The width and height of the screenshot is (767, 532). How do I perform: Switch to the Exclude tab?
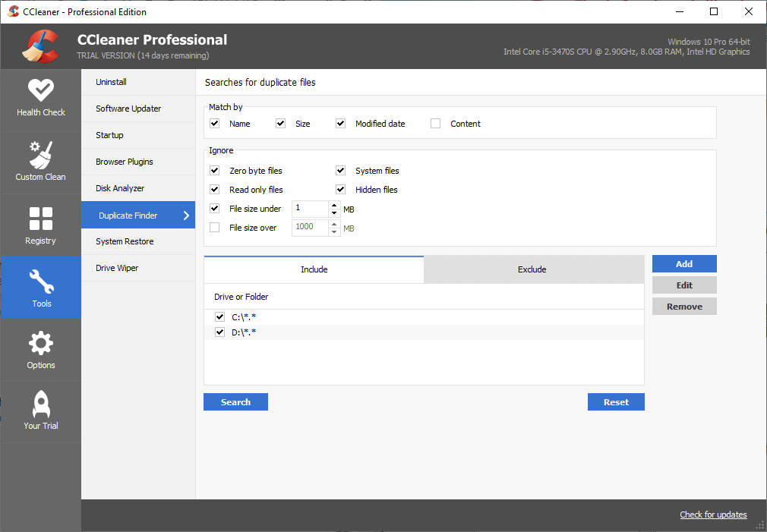[532, 269]
